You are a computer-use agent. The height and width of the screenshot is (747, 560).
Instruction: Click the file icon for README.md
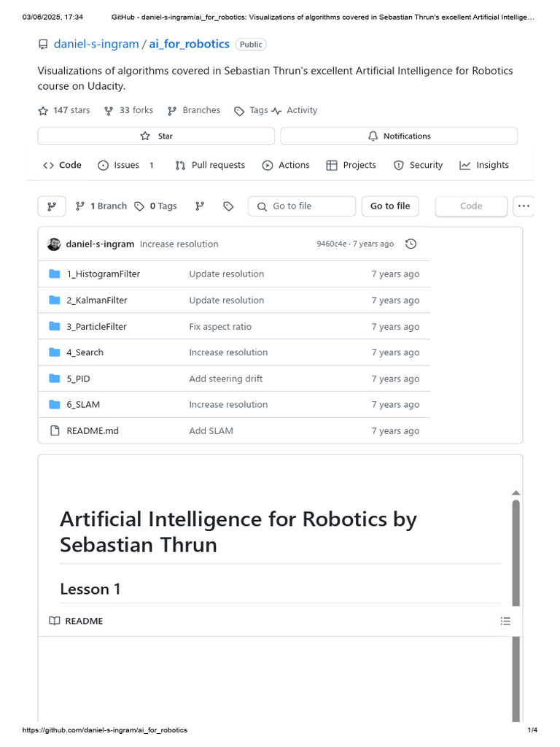[55, 430]
